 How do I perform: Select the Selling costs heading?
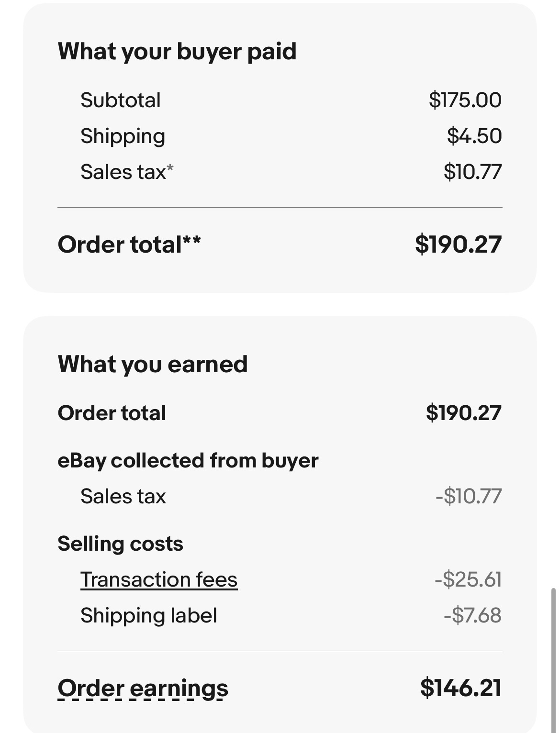pos(120,544)
